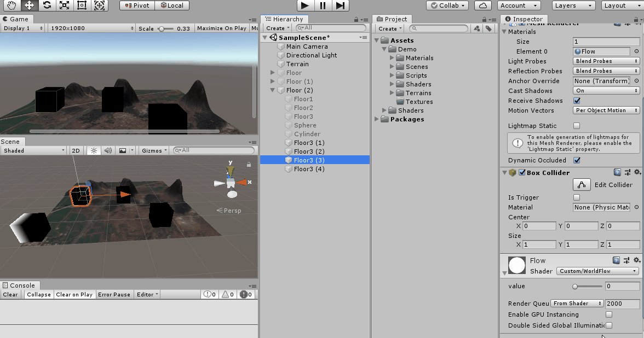The width and height of the screenshot is (644, 338).
Task: Select the combined Transform tool
Action: pos(100,5)
